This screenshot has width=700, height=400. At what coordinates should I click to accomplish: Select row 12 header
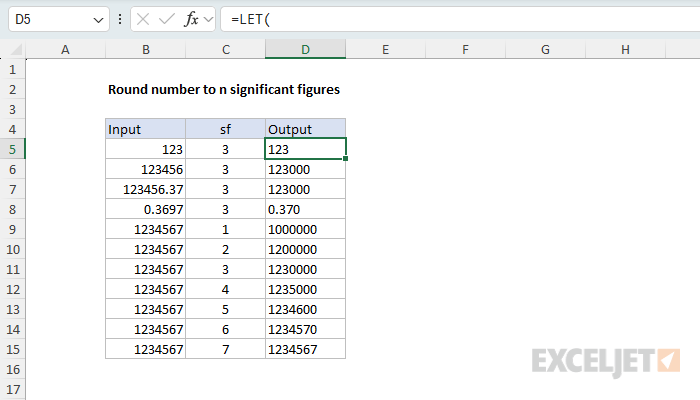[x=12, y=289]
